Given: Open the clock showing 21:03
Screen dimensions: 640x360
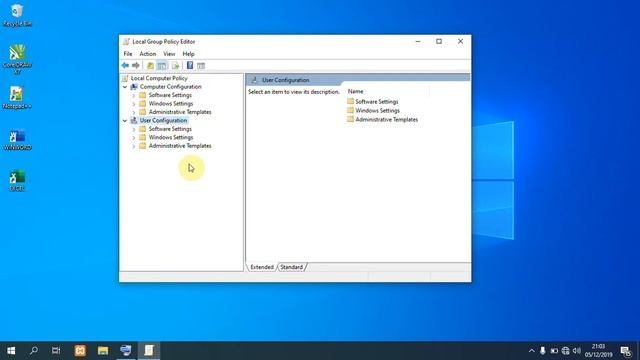Looking at the screenshot, I should (x=598, y=351).
